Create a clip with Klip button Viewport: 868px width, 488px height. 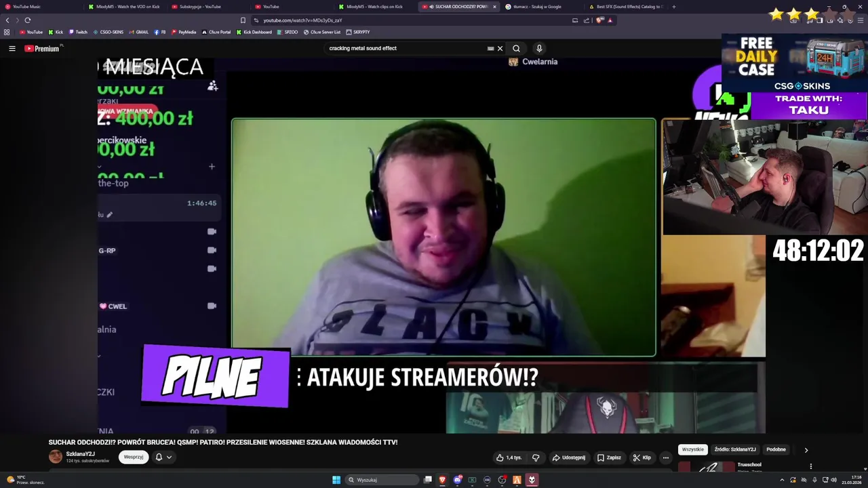click(642, 457)
